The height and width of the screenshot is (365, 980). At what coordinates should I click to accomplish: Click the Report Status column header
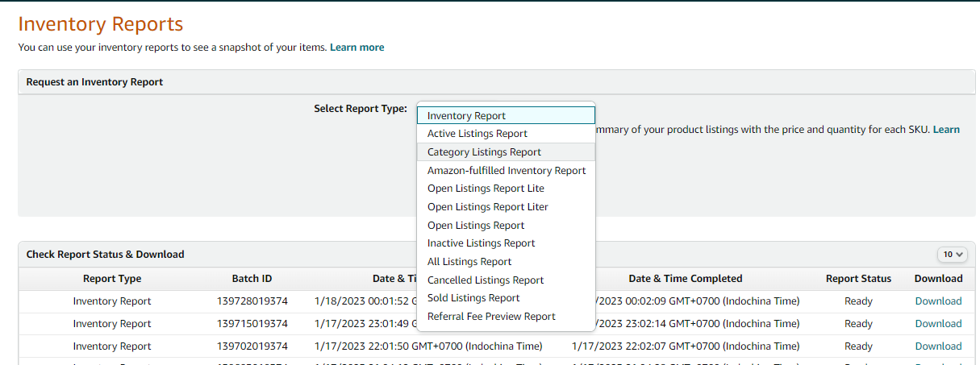(x=858, y=279)
